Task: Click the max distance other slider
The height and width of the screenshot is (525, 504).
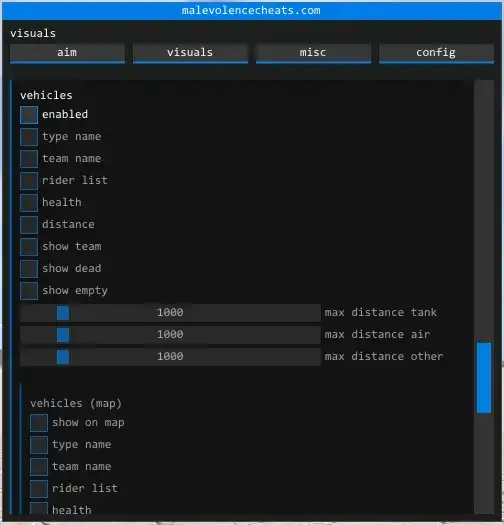Action: pos(170,357)
